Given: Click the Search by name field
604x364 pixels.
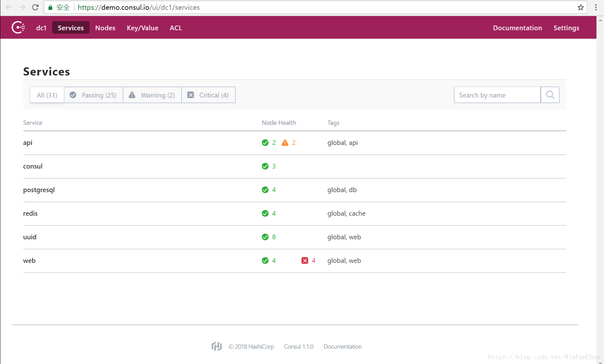Looking at the screenshot, I should pyautogui.click(x=497, y=95).
